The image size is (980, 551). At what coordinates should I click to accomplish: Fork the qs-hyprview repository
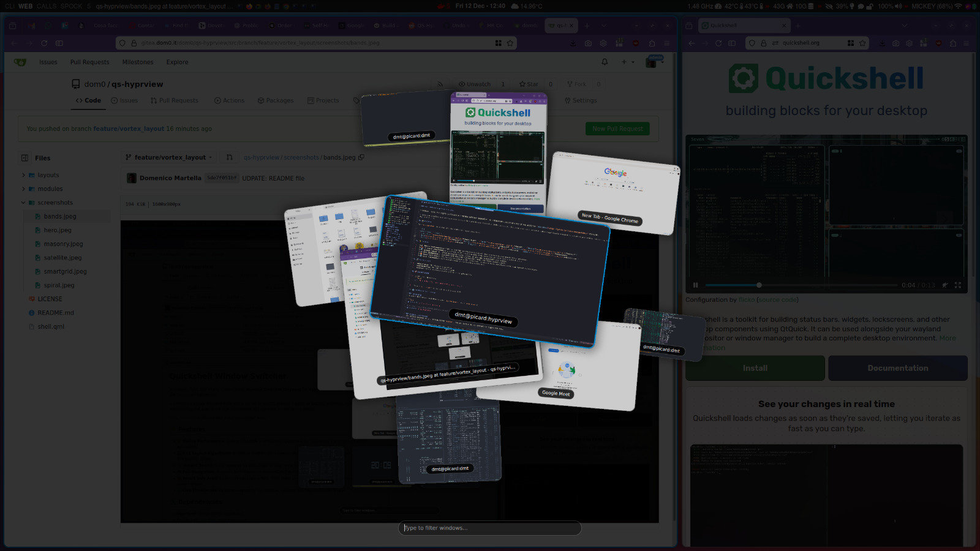click(576, 84)
